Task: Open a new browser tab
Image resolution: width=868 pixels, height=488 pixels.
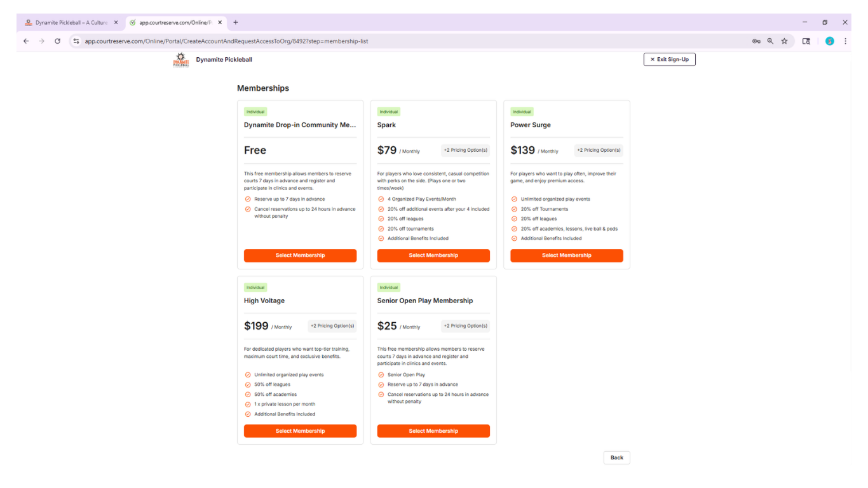Action: coord(236,22)
